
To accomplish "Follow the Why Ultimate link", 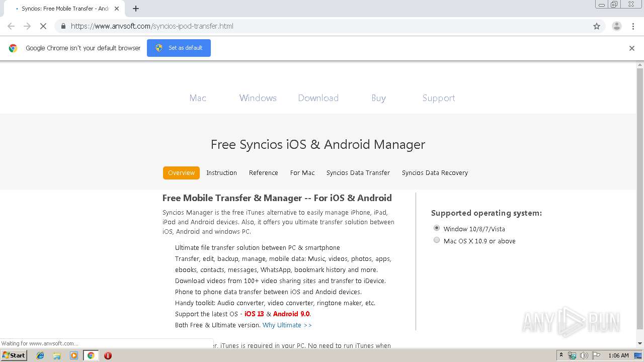I will click(x=287, y=325).
